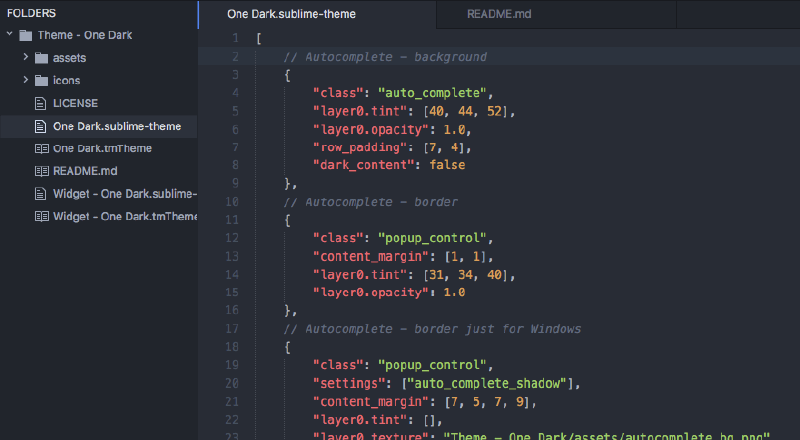Click the "popup_control" value on line 19
This screenshot has height=440, width=800.
pos(432,365)
